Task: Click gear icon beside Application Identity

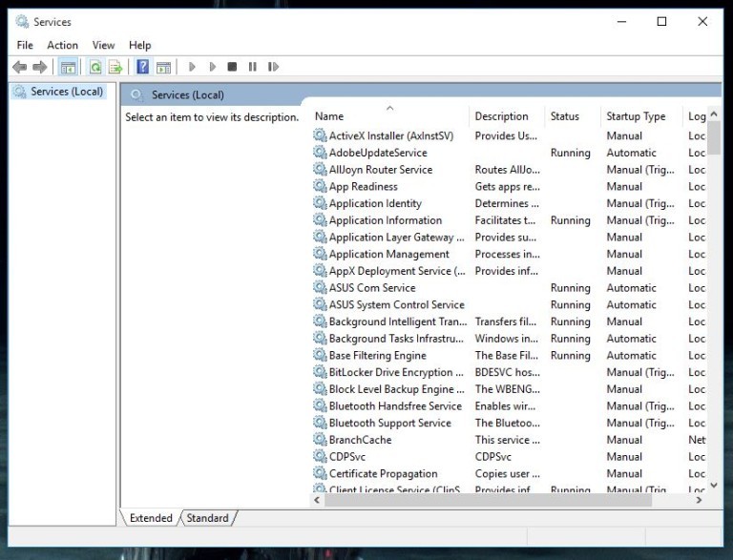Action: point(320,203)
